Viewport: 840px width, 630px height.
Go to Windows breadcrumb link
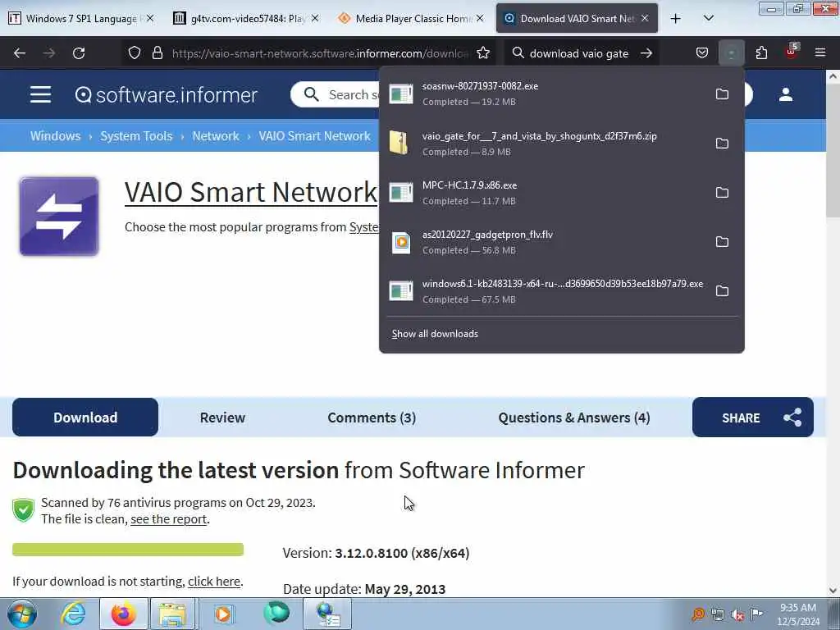click(x=55, y=136)
